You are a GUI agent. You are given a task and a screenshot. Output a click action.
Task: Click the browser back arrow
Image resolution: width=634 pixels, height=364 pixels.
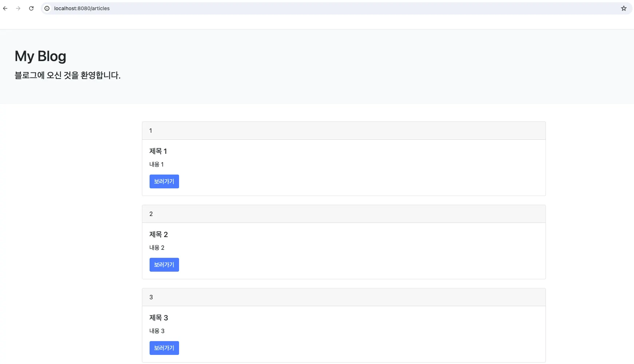coord(5,8)
